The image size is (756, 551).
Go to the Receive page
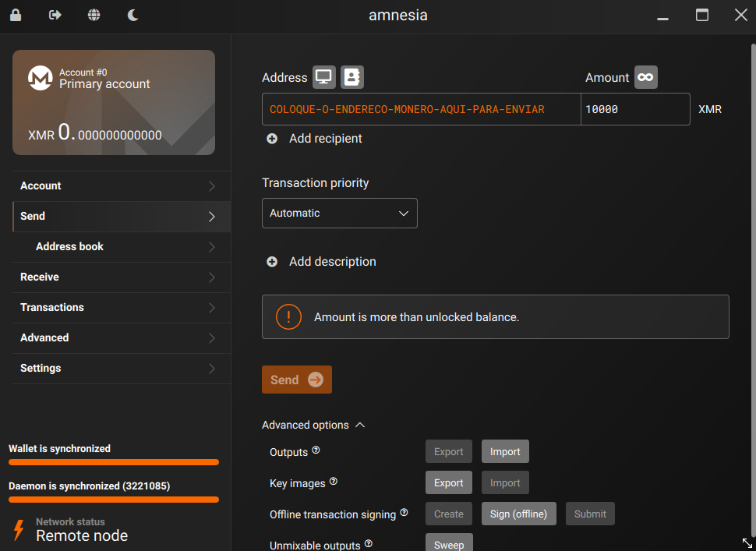click(122, 277)
